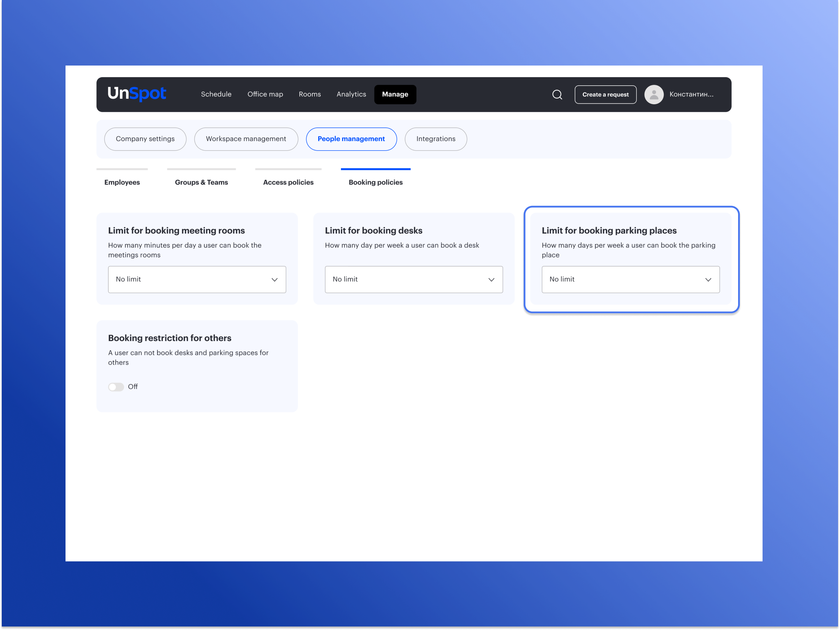The image size is (840, 630).
Task: Click 'Limit for booking desks' heading
Action: tap(374, 231)
